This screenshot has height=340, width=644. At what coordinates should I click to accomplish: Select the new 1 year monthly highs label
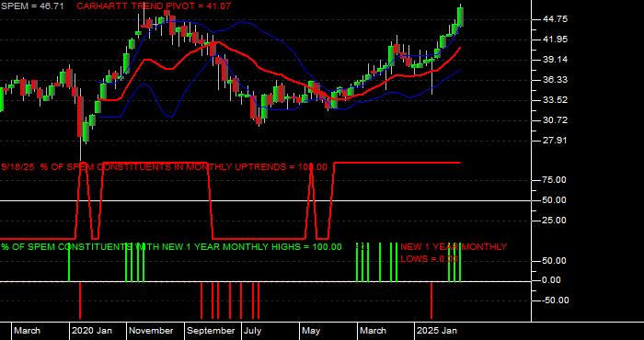(x=171, y=247)
